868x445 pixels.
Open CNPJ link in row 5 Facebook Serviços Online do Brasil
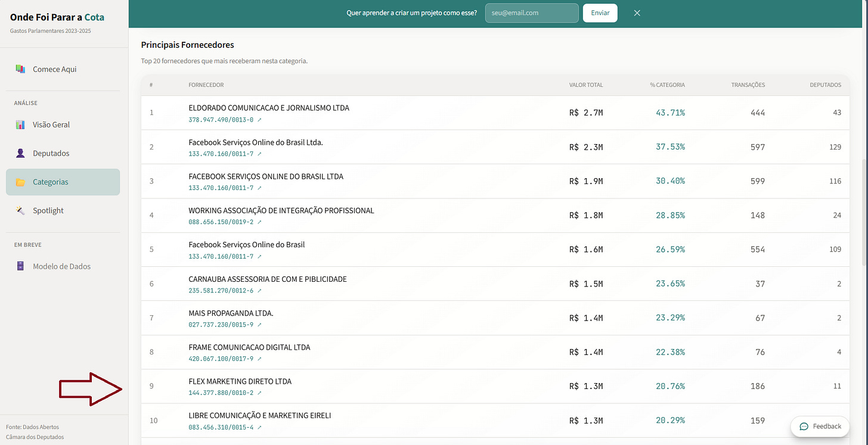pyautogui.click(x=225, y=256)
